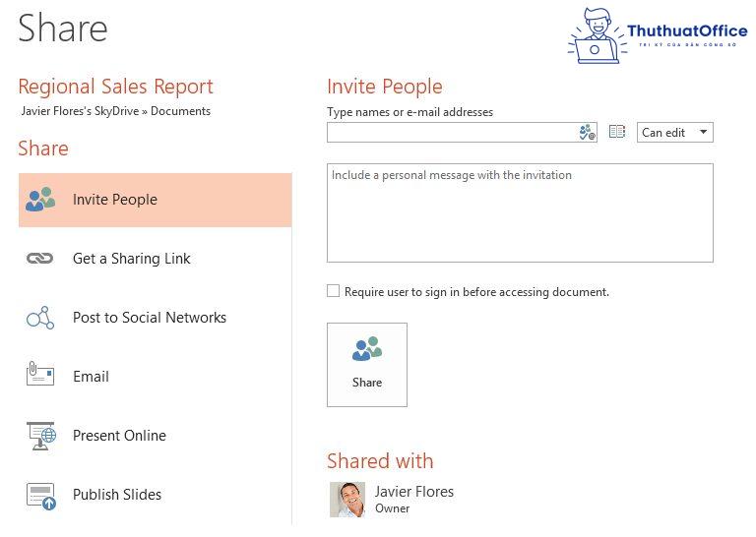Open the address book icon
Image resolution: width=756 pixels, height=537 pixels.
click(617, 132)
